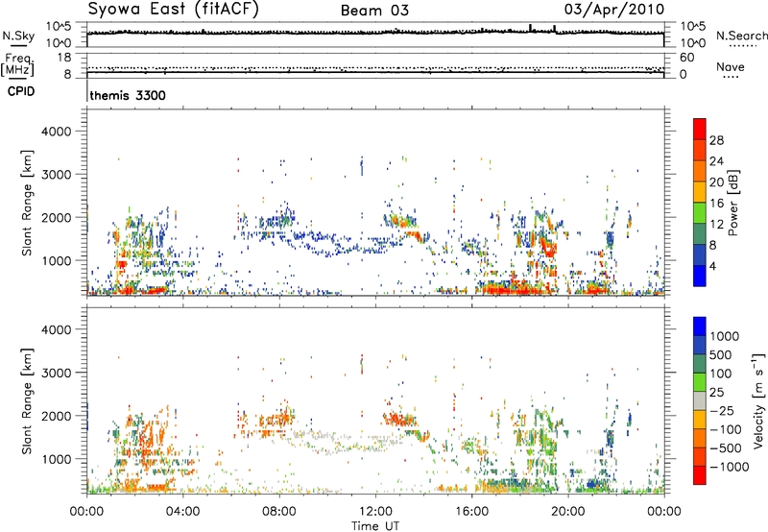Click the "-500" value on Velocity colorbar
This screenshot has width=768, height=532.
(x=726, y=448)
